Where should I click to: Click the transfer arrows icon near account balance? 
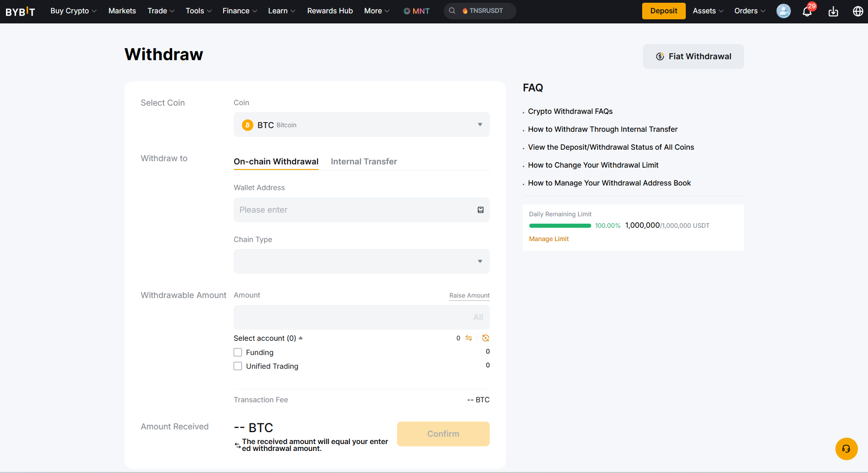coord(469,338)
